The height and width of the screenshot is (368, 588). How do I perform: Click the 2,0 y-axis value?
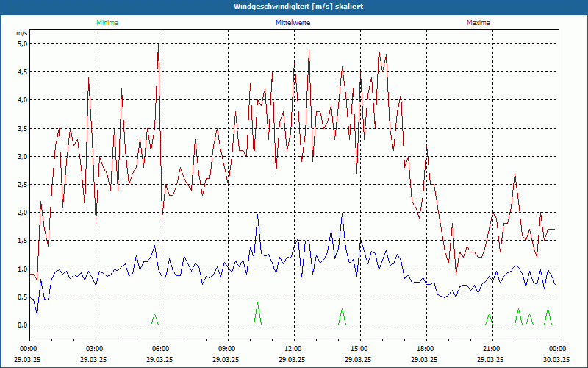pos(22,213)
